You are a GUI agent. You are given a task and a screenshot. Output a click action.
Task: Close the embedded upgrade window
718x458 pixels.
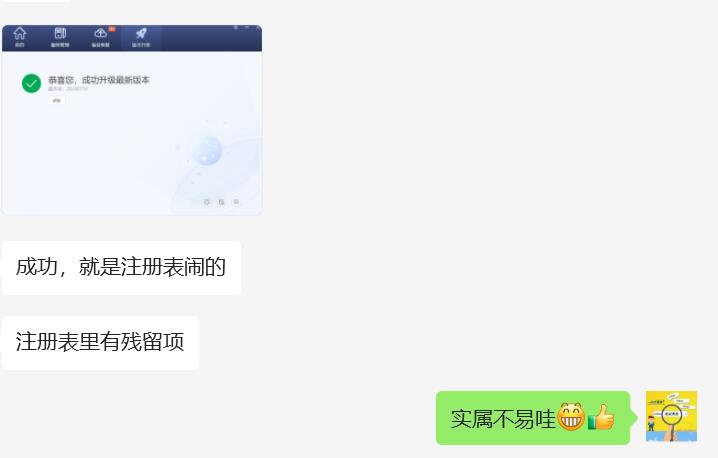(x=258, y=28)
